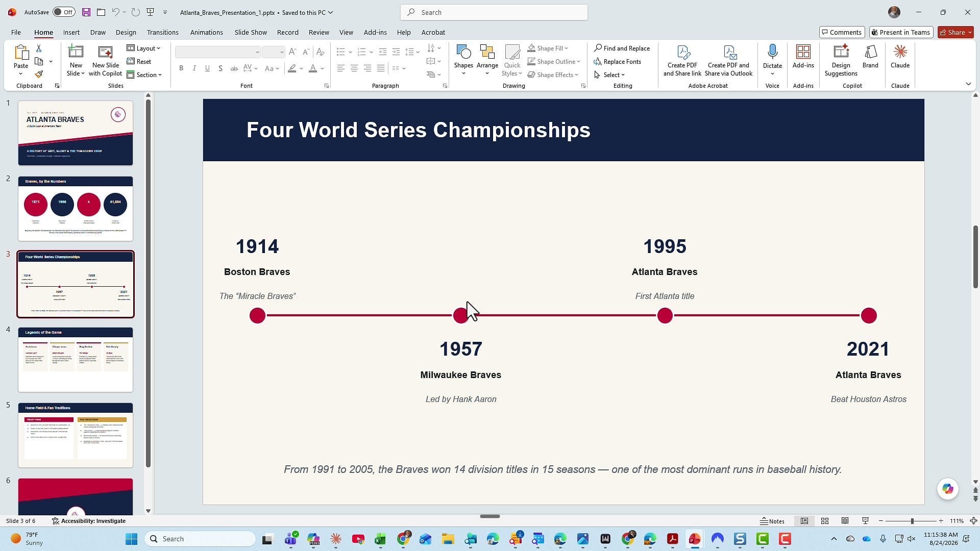Switch to Reading View in status bar

845,521
